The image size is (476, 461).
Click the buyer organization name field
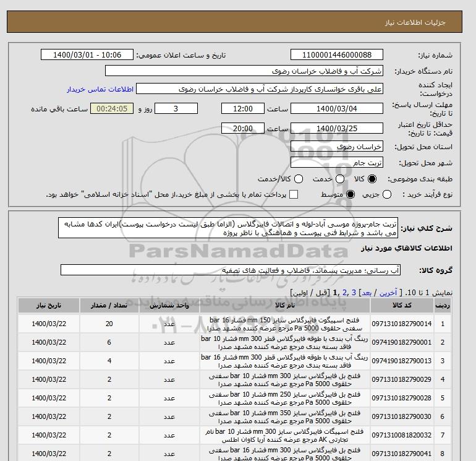244,71
